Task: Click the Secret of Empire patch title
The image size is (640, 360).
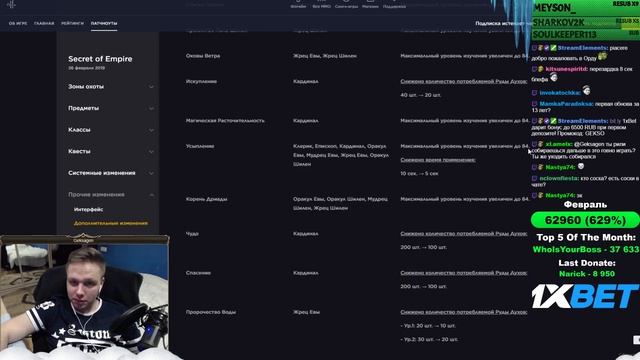Action: (x=100, y=59)
